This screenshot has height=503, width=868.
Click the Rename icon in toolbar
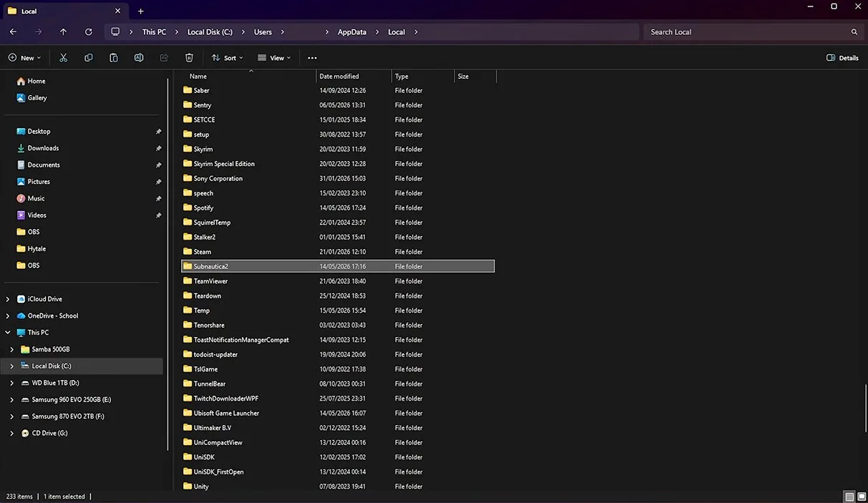(139, 58)
